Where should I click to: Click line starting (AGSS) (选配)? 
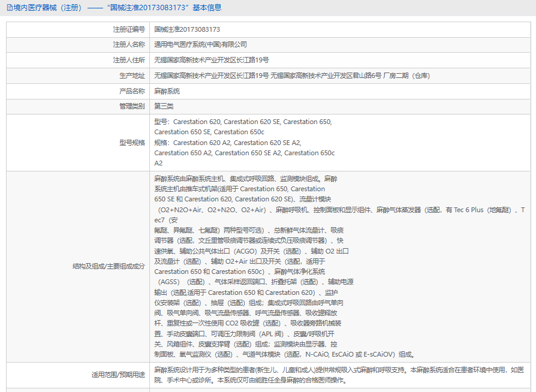click(255, 282)
